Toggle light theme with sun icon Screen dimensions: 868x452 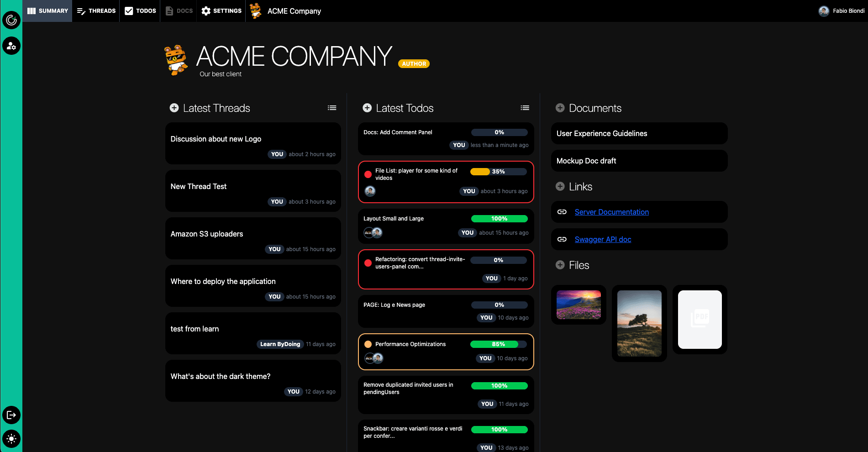[11, 439]
